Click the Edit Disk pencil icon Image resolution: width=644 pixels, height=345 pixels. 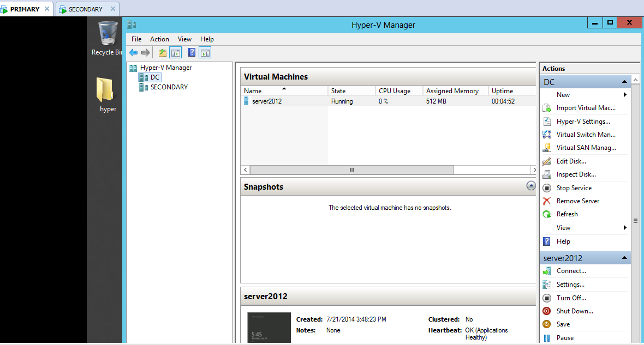click(x=547, y=161)
